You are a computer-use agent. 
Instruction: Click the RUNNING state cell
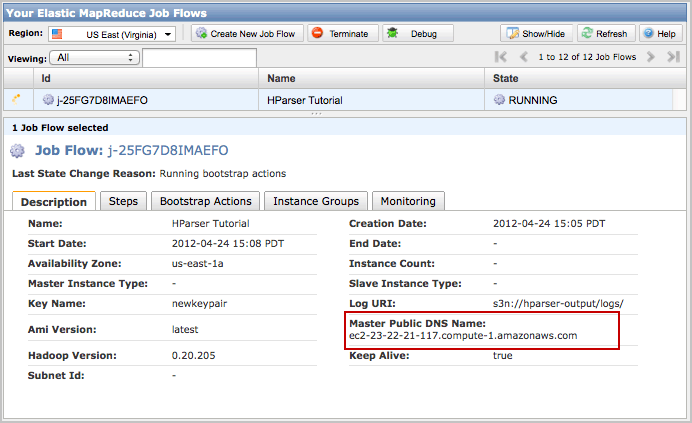pyautogui.click(x=579, y=100)
